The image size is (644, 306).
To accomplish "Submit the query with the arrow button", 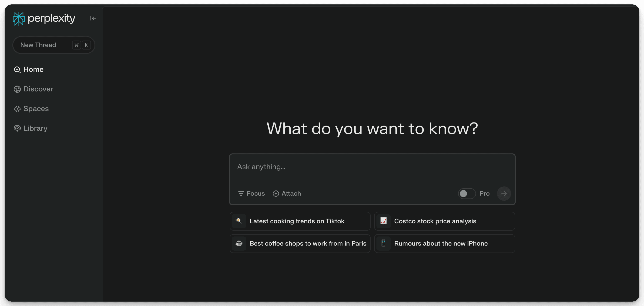I will 504,193.
